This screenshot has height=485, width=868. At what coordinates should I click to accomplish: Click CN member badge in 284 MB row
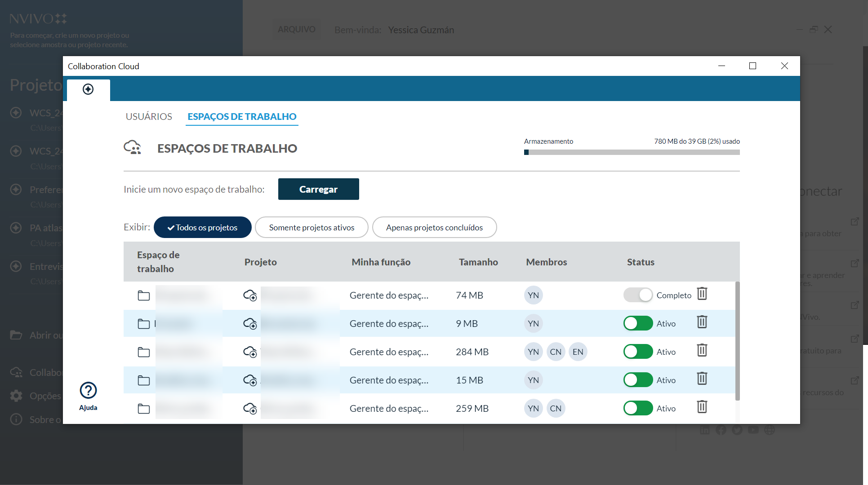pyautogui.click(x=556, y=352)
